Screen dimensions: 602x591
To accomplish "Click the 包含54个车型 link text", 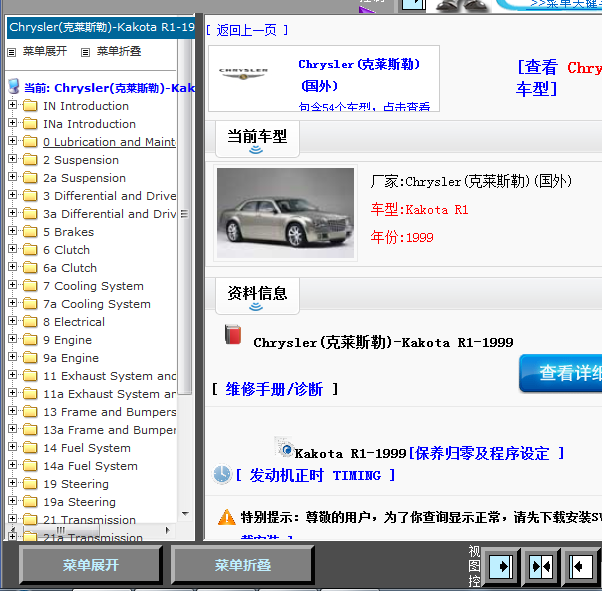I will coord(364,107).
